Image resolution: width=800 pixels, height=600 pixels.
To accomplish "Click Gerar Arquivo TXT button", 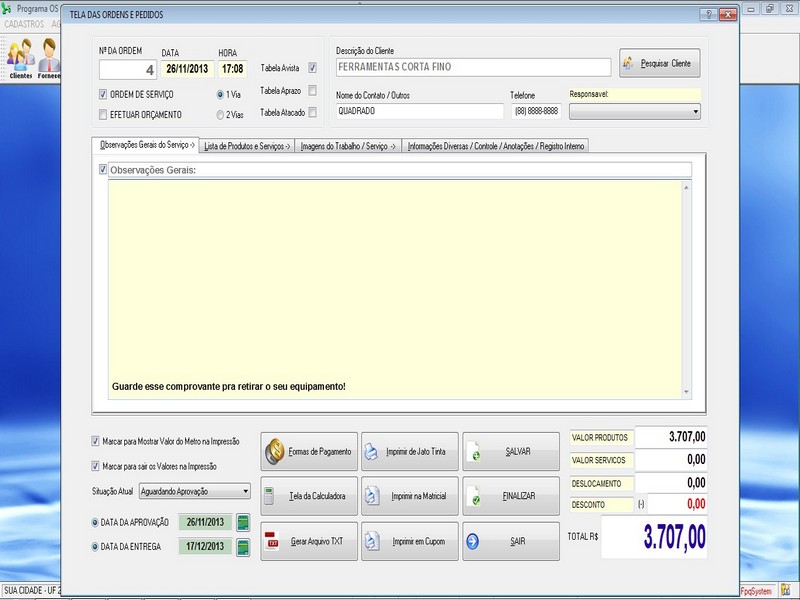I will (x=308, y=541).
